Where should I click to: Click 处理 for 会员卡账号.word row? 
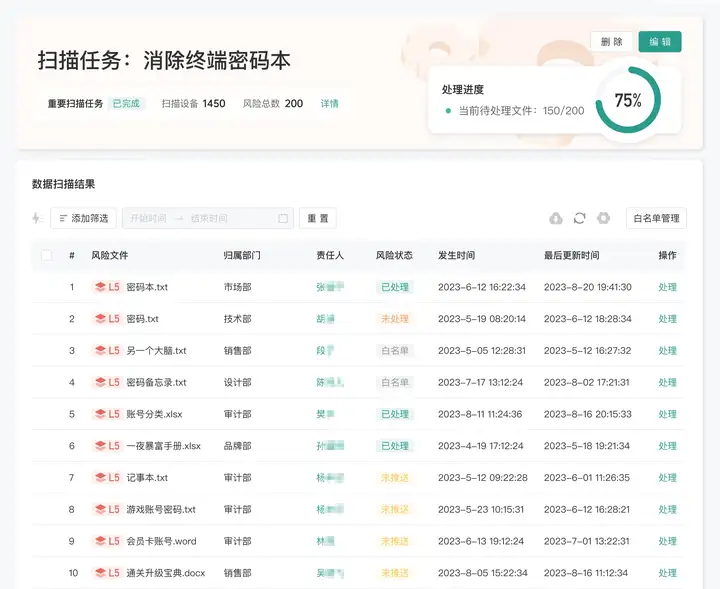pos(667,541)
